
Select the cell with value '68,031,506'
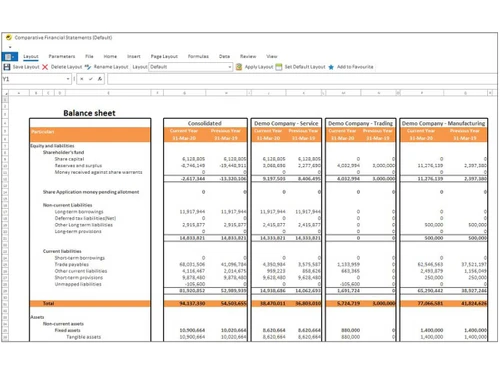coord(192,264)
